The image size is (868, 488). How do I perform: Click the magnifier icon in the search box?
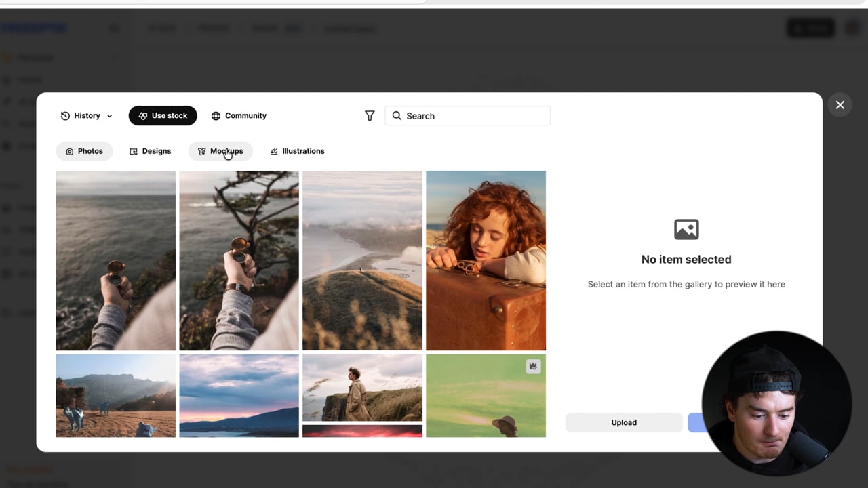397,116
